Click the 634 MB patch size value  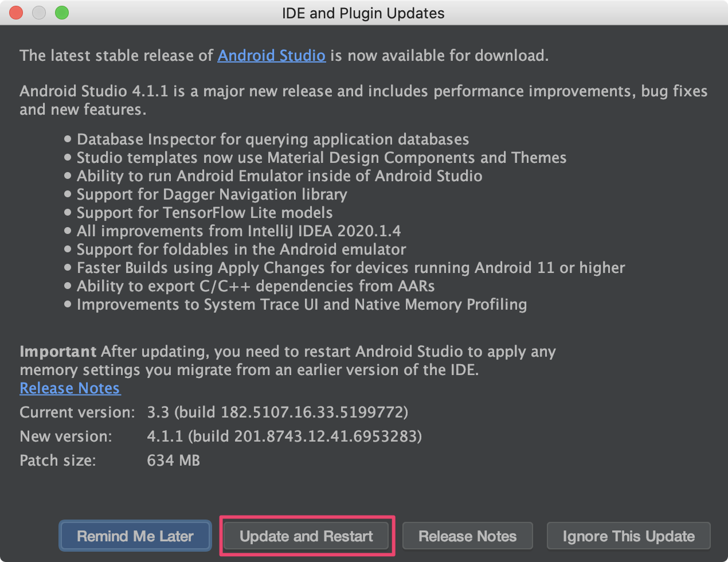tap(174, 460)
